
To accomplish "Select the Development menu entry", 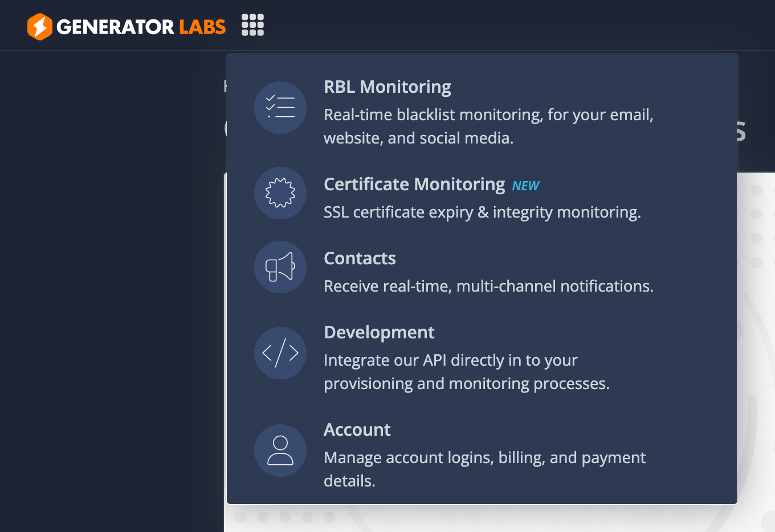I will click(379, 333).
